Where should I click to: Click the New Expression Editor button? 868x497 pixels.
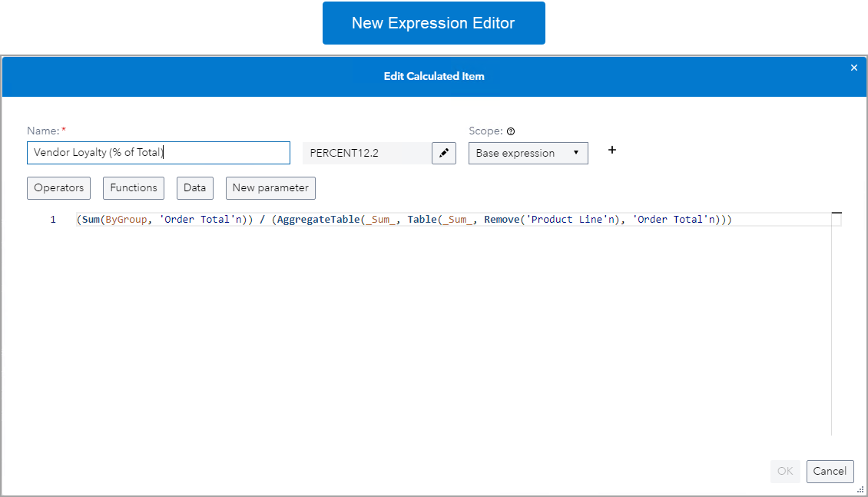(x=433, y=23)
